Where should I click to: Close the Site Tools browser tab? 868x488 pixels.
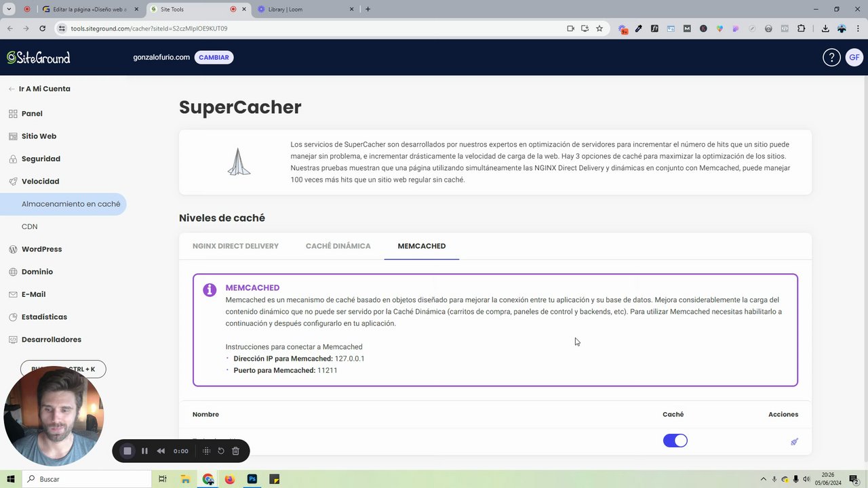[x=244, y=9]
